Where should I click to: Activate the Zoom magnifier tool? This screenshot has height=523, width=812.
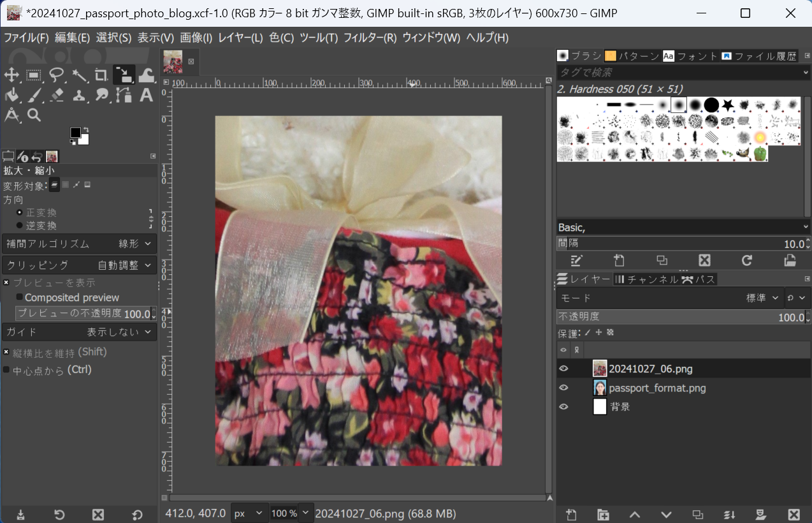34,115
